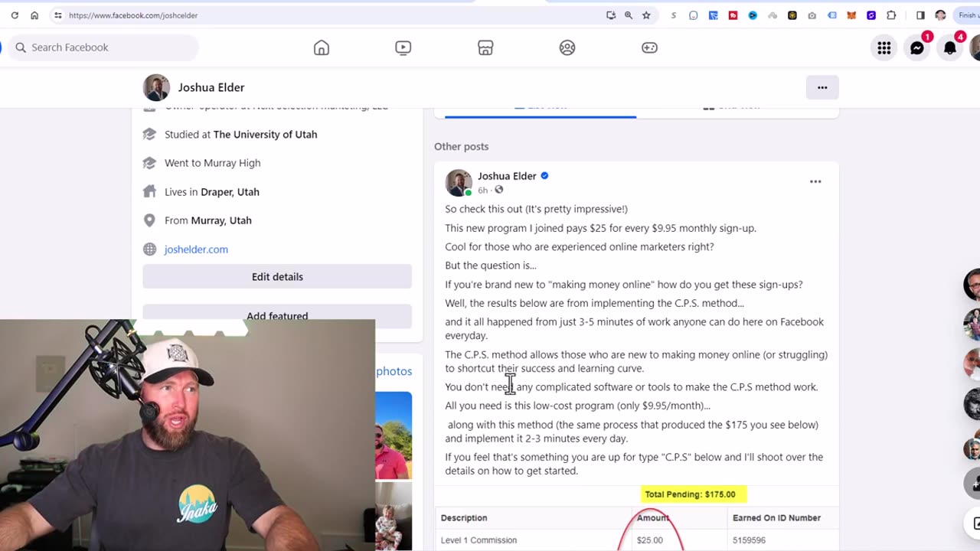980x551 pixels.
Task: Click the Search Facebook field
Action: click(103, 47)
